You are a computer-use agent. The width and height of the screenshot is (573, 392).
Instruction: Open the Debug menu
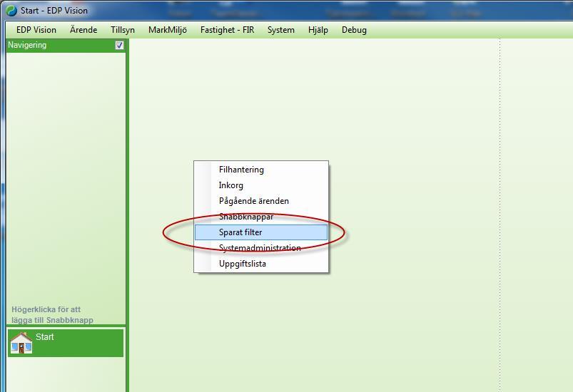pyautogui.click(x=354, y=30)
